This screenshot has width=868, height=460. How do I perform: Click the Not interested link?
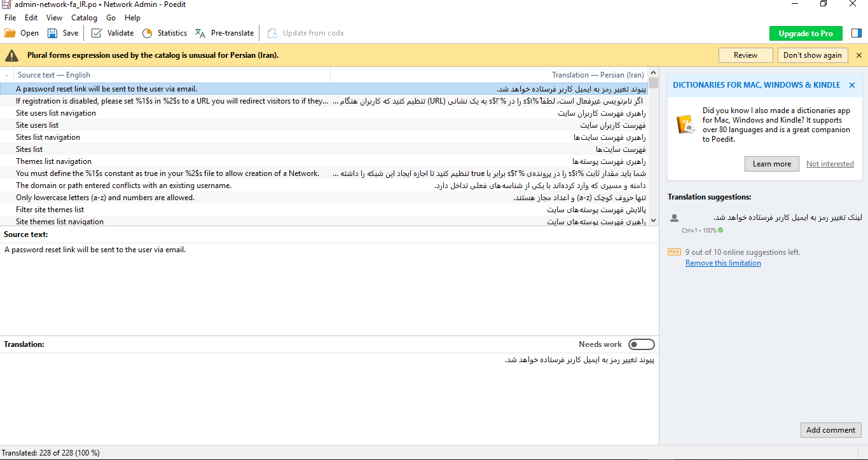point(830,164)
